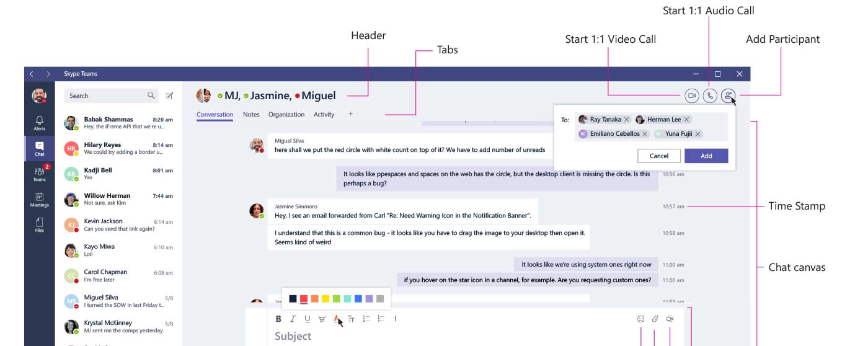Remove Yuna Fujii from recipients
868x346 pixels.
point(697,134)
